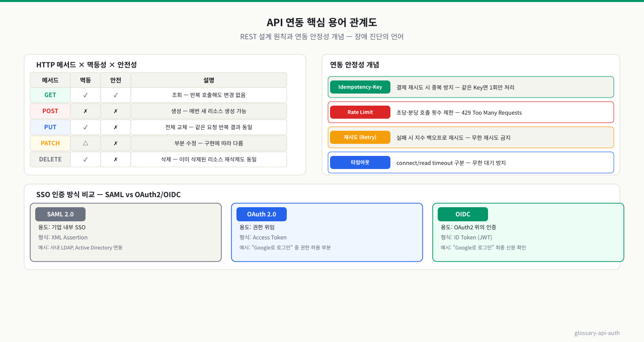Click the green OIDC badge

point(463,214)
